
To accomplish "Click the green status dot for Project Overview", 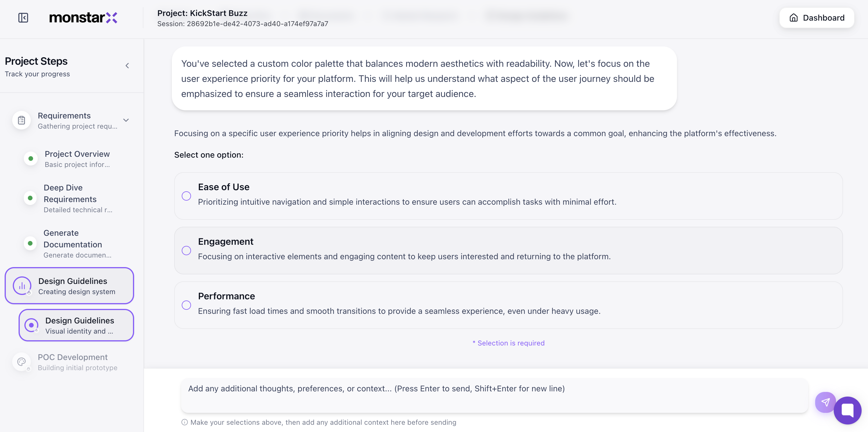I will coord(31,159).
